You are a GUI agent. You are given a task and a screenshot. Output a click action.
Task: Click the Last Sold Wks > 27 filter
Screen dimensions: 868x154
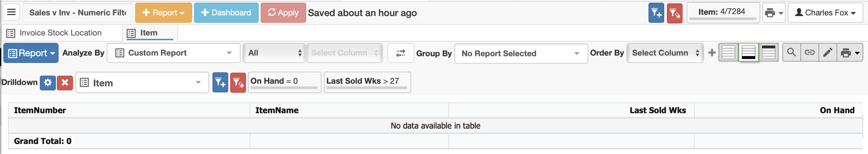tap(367, 82)
